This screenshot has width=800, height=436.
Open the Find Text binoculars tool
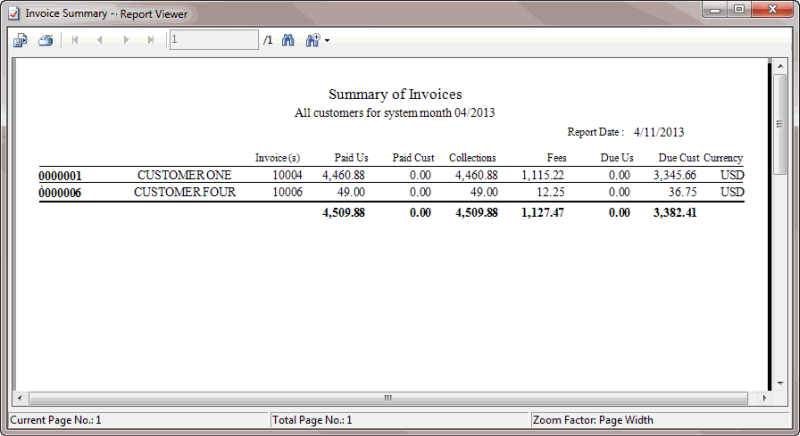pyautogui.click(x=288, y=40)
